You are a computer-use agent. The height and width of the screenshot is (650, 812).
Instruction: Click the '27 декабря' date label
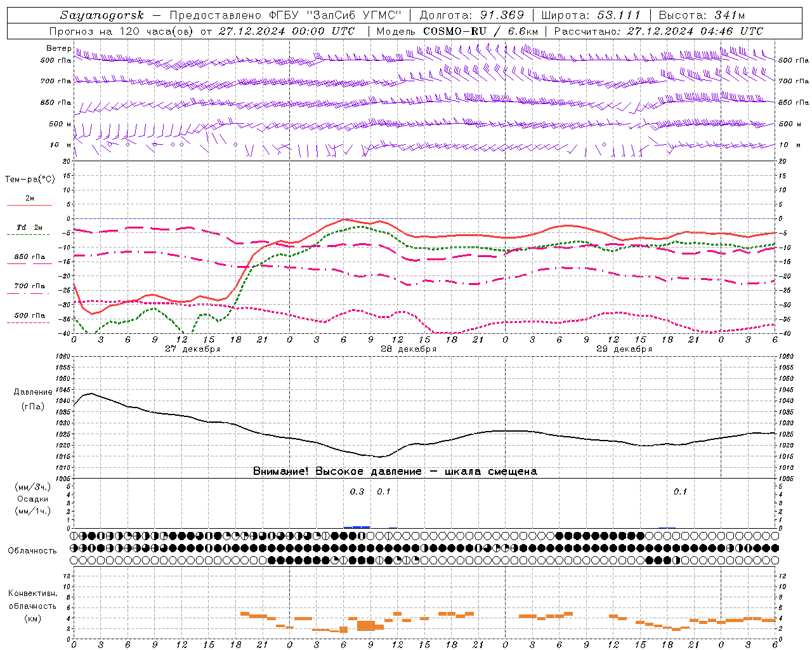(x=193, y=349)
